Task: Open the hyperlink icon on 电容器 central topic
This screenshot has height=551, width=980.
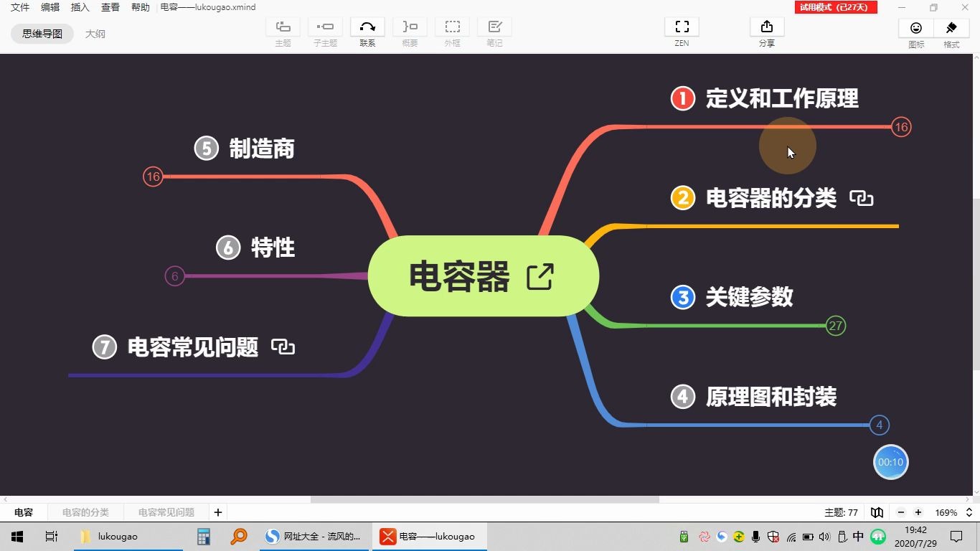Action: pyautogui.click(x=540, y=276)
